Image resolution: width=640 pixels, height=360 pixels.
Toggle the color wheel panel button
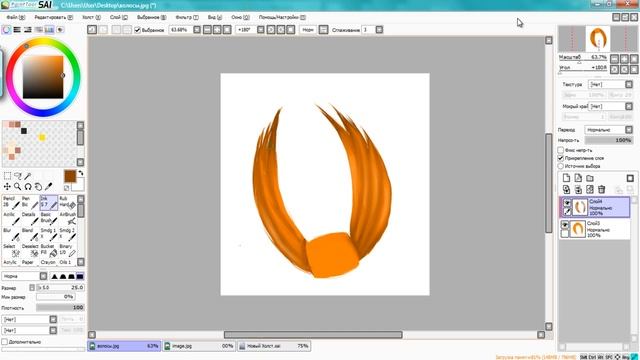click(6, 29)
